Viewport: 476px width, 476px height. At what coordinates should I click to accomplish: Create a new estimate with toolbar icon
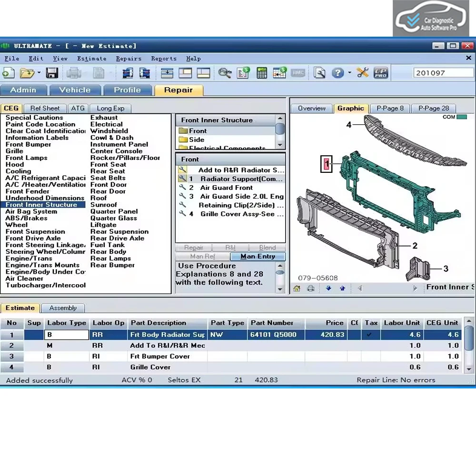tap(8, 73)
